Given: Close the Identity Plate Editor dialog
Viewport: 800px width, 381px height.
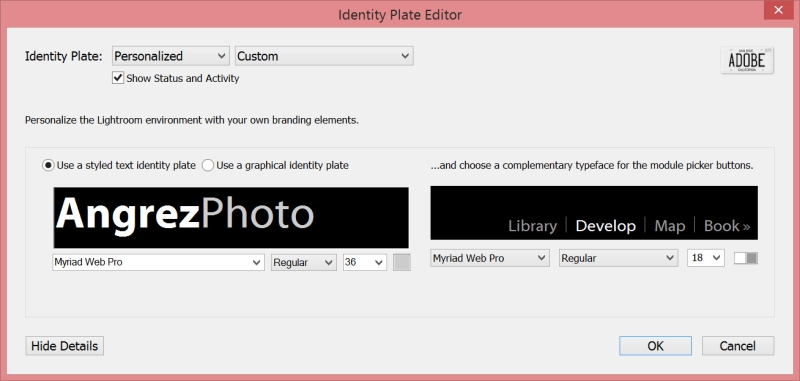Looking at the screenshot, I should click(779, 10).
